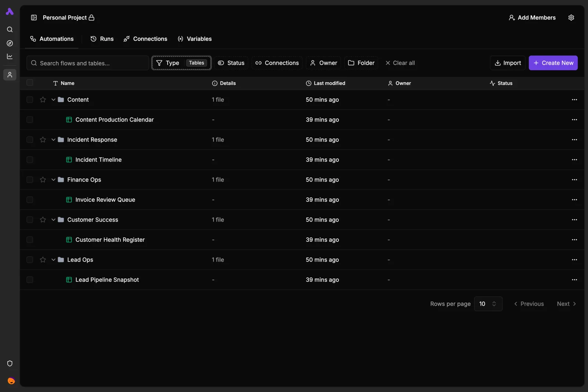Select the Content folder checkbox
The image size is (588, 392).
[x=30, y=100]
